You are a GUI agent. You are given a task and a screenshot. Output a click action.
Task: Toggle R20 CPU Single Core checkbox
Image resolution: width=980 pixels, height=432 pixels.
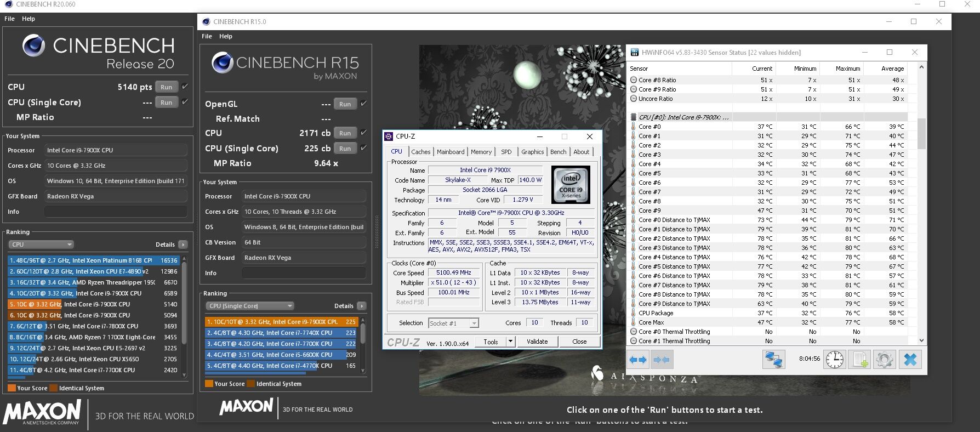185,102
